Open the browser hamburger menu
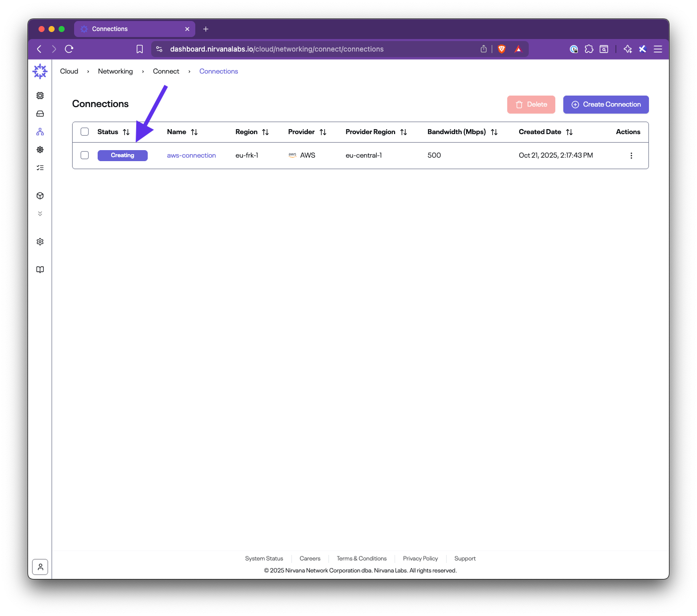The height and width of the screenshot is (616, 697). pos(658,49)
